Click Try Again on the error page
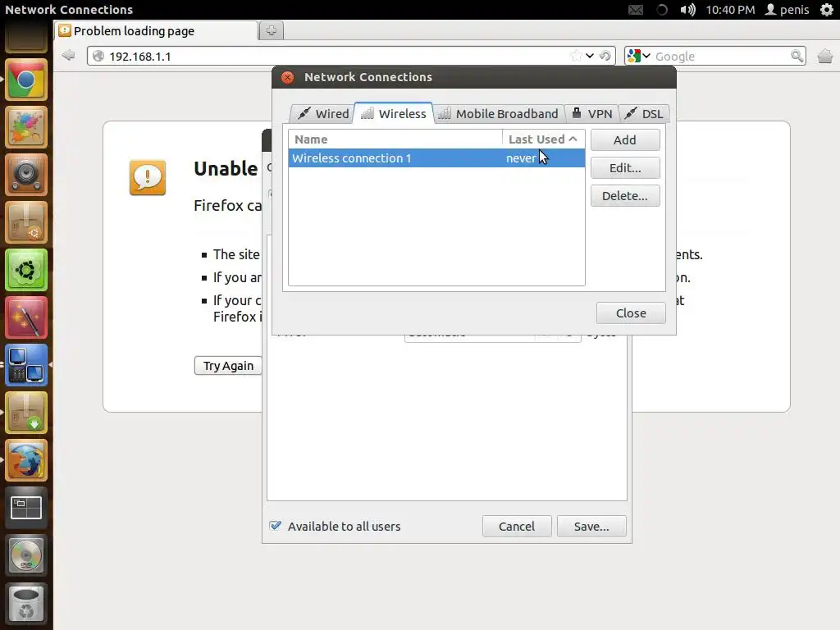840x630 pixels. coord(228,365)
